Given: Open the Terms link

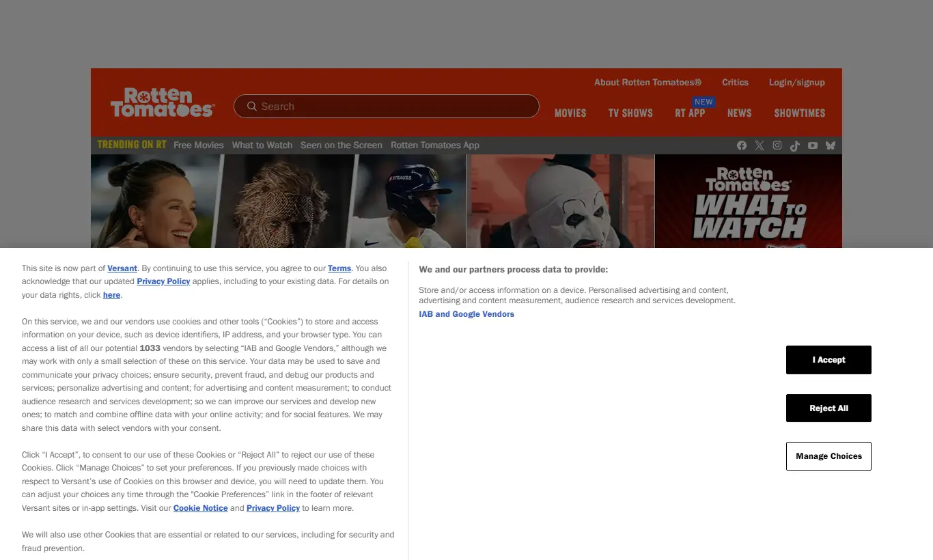Looking at the screenshot, I should point(339,268).
